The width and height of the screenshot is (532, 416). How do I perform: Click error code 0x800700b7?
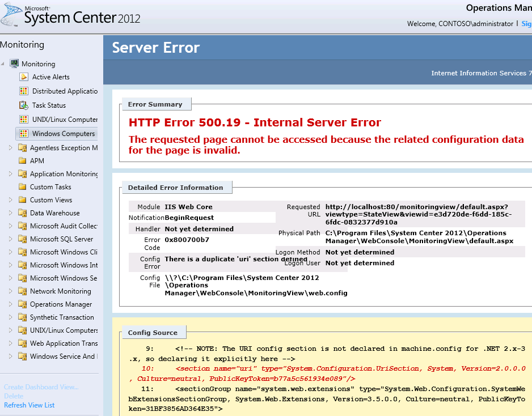coord(187,240)
